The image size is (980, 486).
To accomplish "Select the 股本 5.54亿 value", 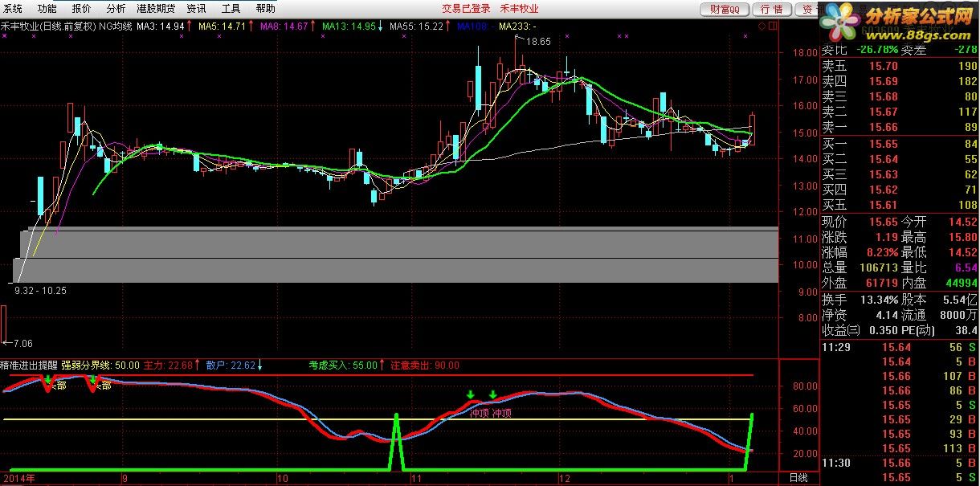I will pos(960,299).
